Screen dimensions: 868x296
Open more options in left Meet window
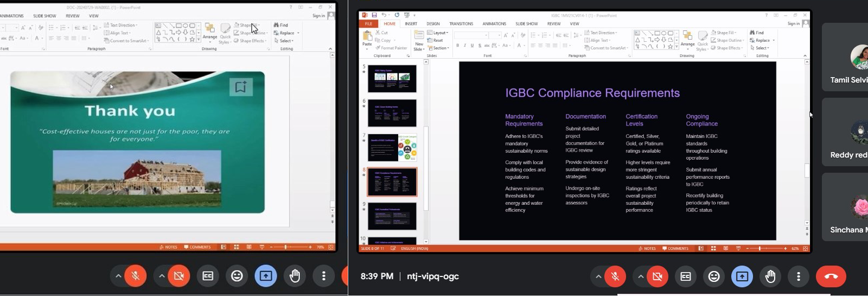(x=324, y=276)
